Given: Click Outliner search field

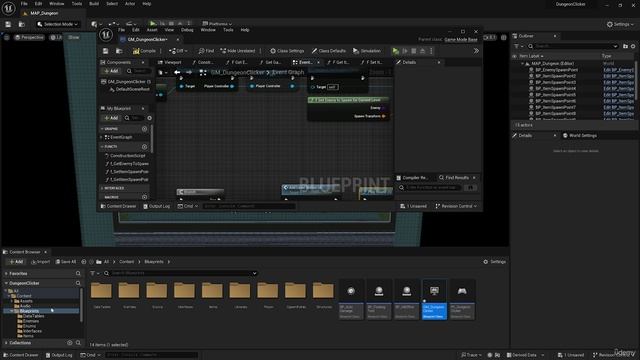Looking at the screenshot, I should (x=573, y=46).
